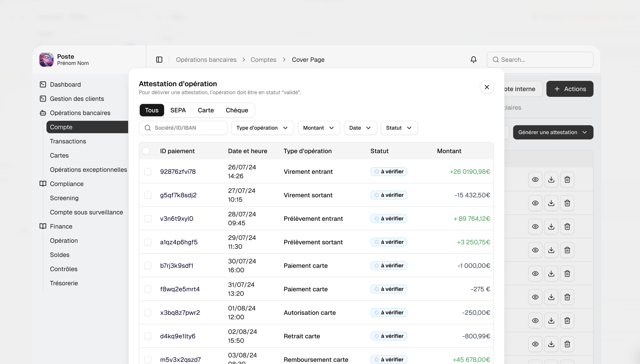640x364 pixels.
Task: Open payment ID a1qz4p6hgf5
Action: coord(179,242)
